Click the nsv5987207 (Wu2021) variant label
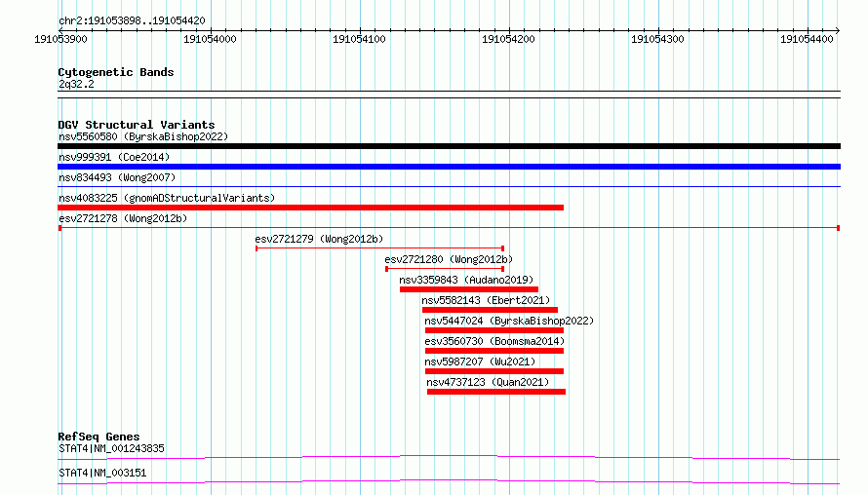This screenshot has width=868, height=495. tap(480, 362)
